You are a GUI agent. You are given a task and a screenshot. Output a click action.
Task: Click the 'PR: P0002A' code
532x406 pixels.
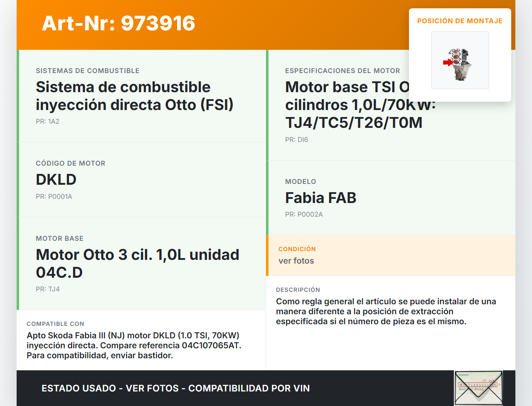(x=304, y=215)
